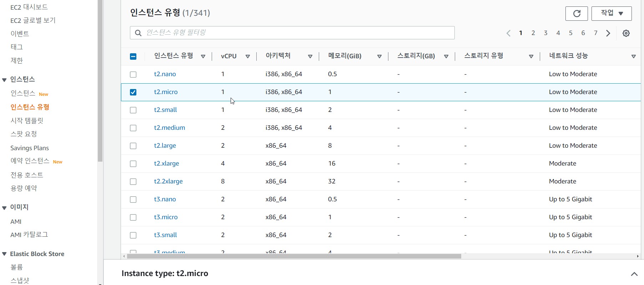Check the t3.nano row checkbox
Image resolution: width=644 pixels, height=285 pixels.
click(133, 200)
